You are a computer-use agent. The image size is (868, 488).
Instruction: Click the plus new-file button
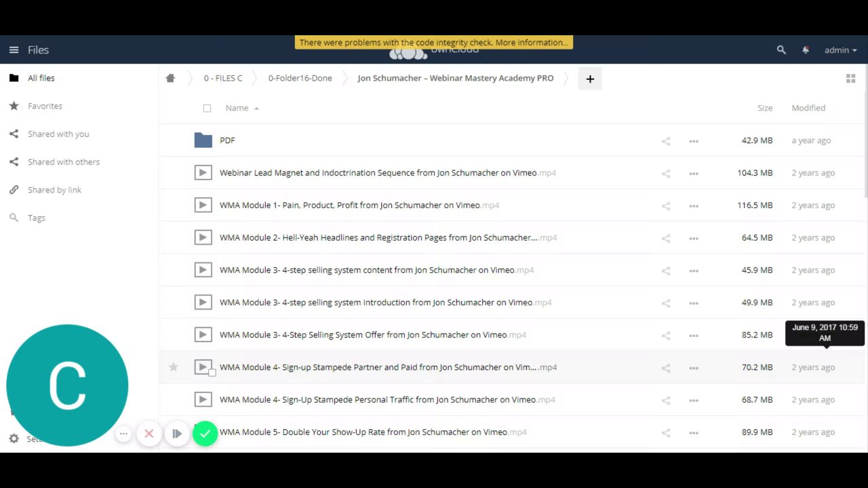(x=590, y=79)
